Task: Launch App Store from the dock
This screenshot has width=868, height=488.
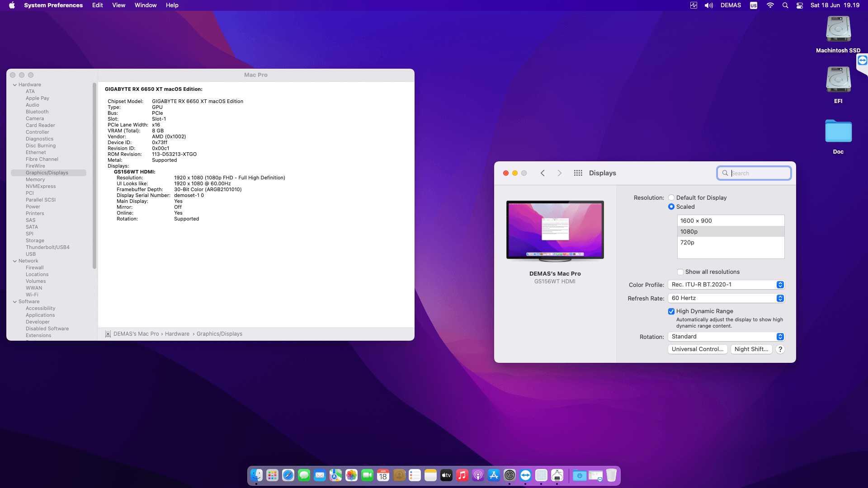Action: tap(494, 475)
